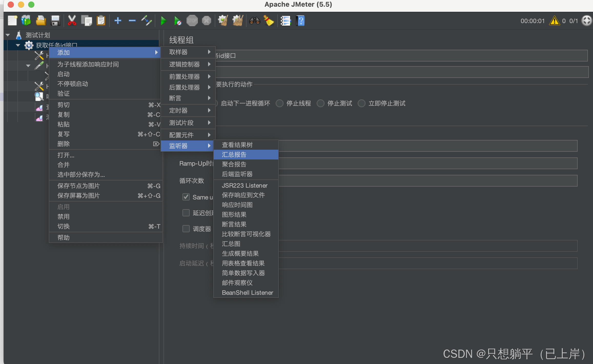This screenshot has height=364, width=593.
Task: Click the blue plus Expand all icon
Action: [118, 21]
